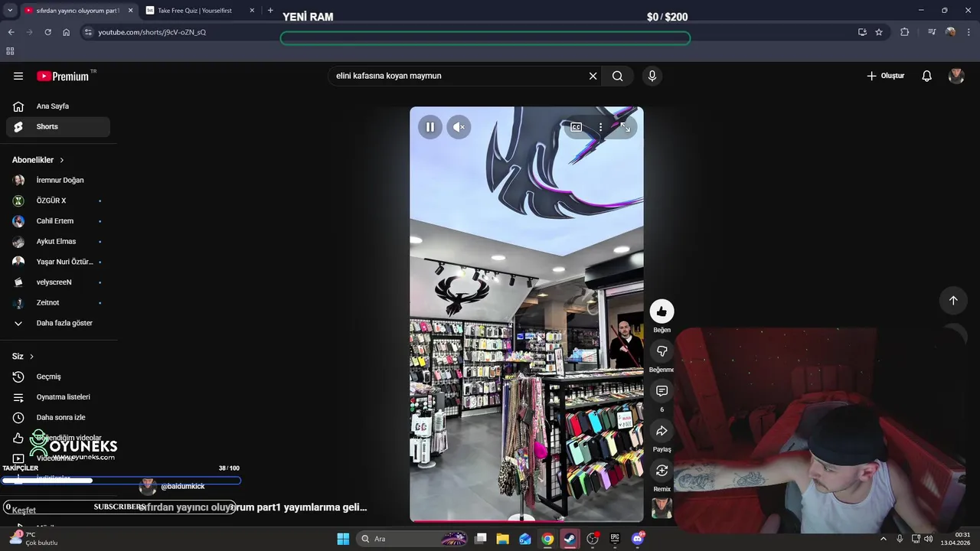980x551 pixels.
Task: Open the Chrome three-dot menu
Action: point(969,32)
